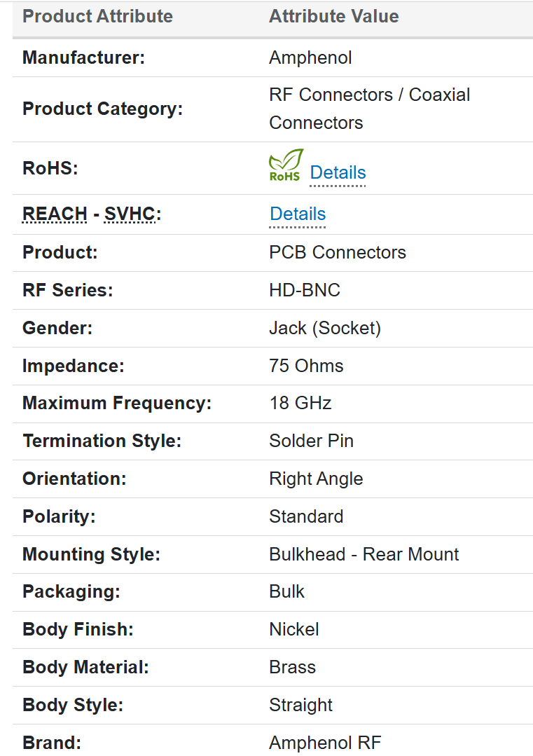Open the REACH - SVHC Details link
Viewport: 533px width, 756px height.
(298, 214)
